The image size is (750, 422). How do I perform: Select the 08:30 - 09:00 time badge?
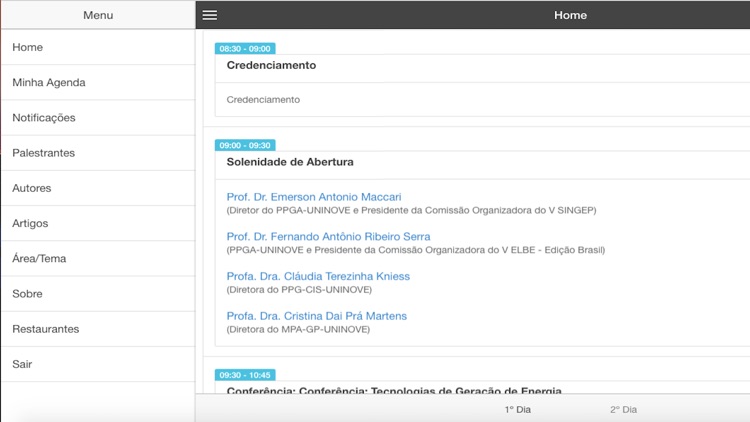pyautogui.click(x=245, y=49)
